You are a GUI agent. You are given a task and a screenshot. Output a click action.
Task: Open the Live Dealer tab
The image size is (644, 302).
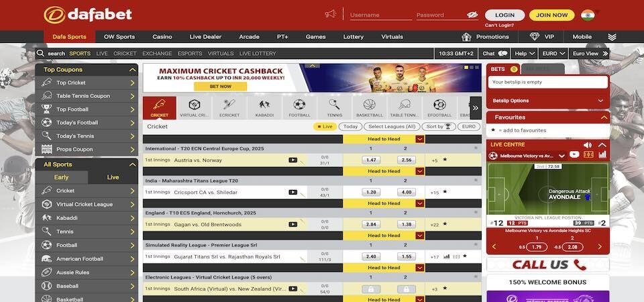(205, 36)
